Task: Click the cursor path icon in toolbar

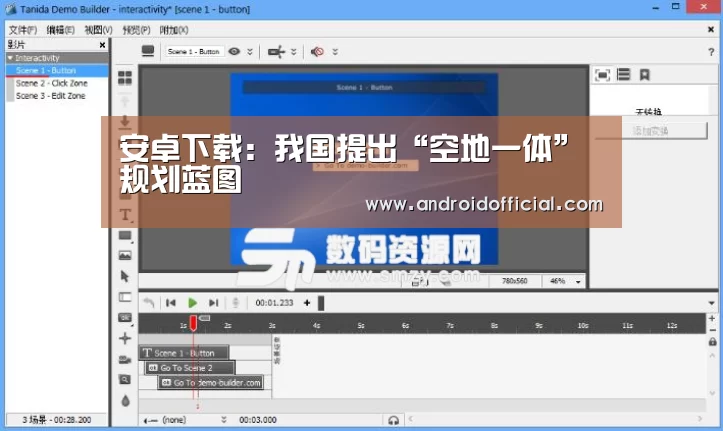Action: [x=276, y=52]
